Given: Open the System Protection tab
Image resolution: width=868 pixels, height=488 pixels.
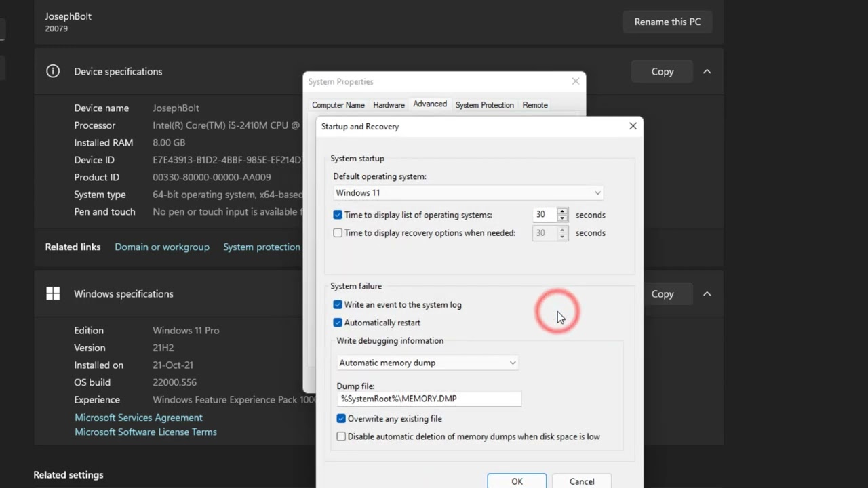Looking at the screenshot, I should point(484,105).
